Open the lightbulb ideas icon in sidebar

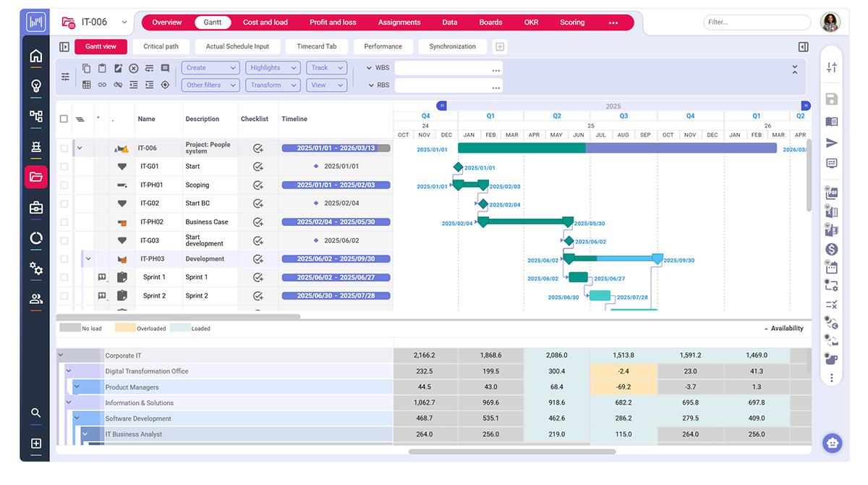(x=35, y=86)
